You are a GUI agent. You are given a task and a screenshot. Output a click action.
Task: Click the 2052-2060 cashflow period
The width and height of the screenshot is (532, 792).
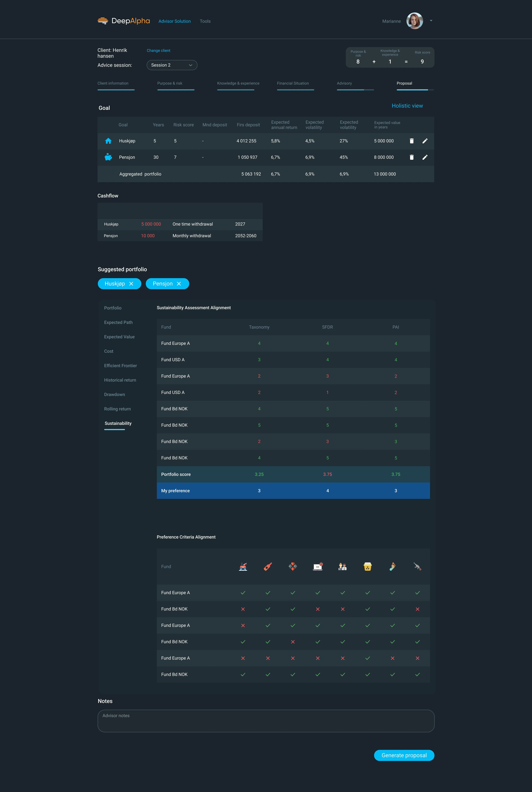tap(246, 236)
